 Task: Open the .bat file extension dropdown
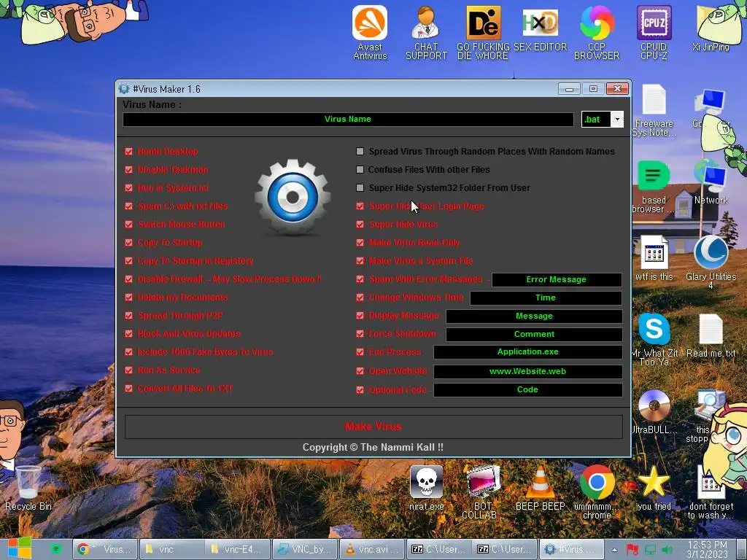tap(617, 119)
